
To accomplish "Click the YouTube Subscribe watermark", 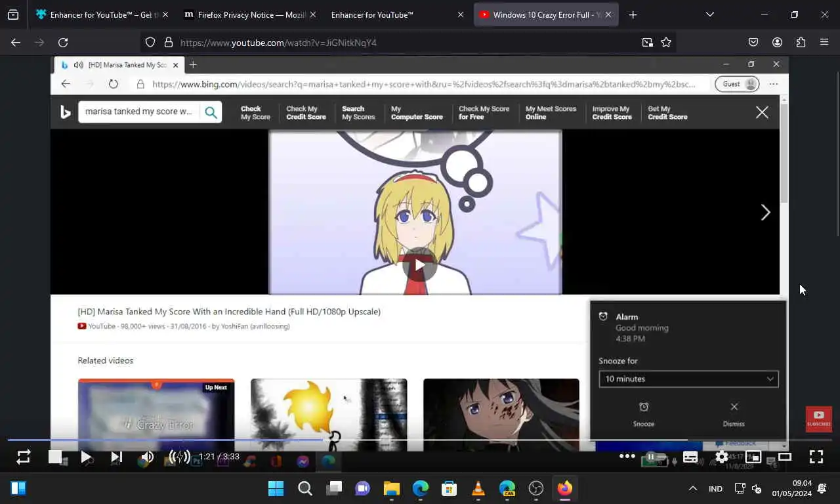I will coord(819,419).
